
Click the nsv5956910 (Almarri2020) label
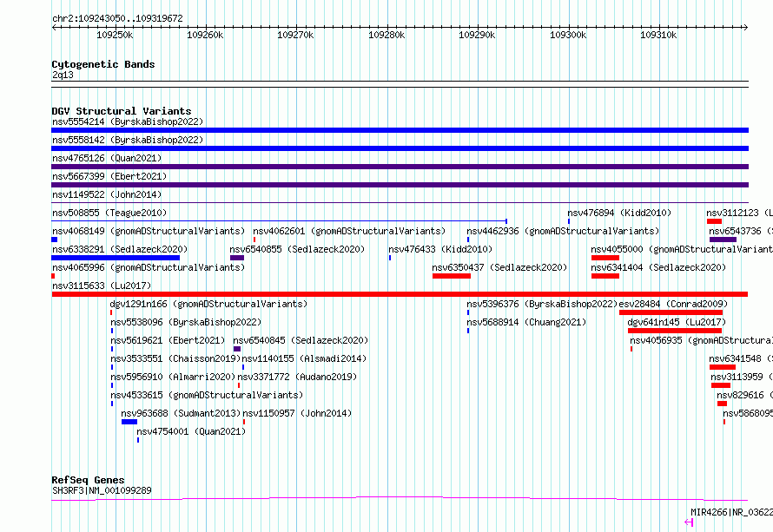173,377
